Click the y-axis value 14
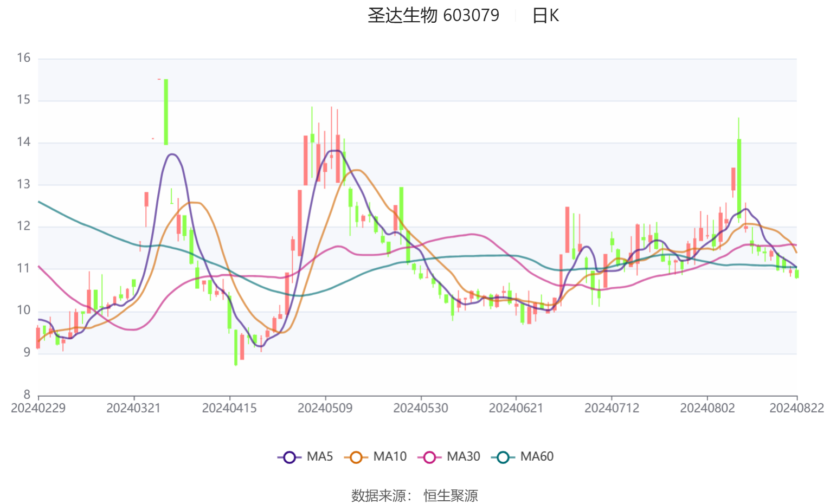Screen dimensions: 830x504 (x=23, y=142)
